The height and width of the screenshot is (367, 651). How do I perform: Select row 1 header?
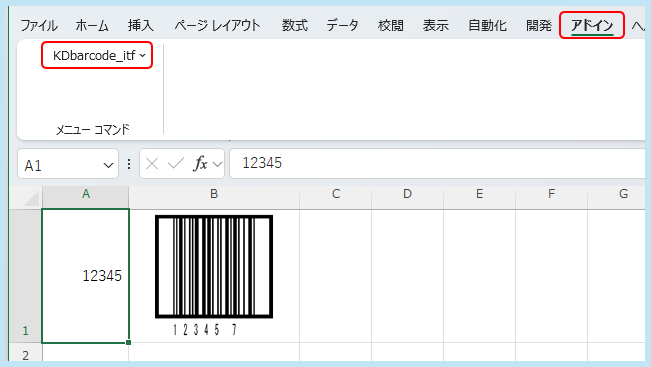pos(26,276)
